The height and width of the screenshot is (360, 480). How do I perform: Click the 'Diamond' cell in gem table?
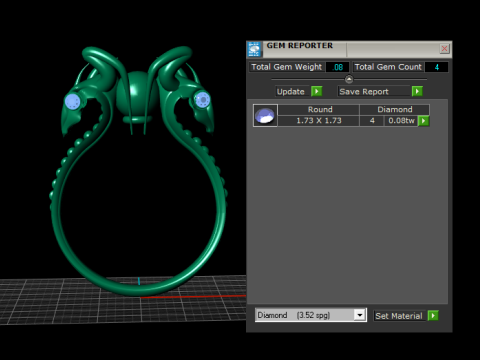coord(395,110)
